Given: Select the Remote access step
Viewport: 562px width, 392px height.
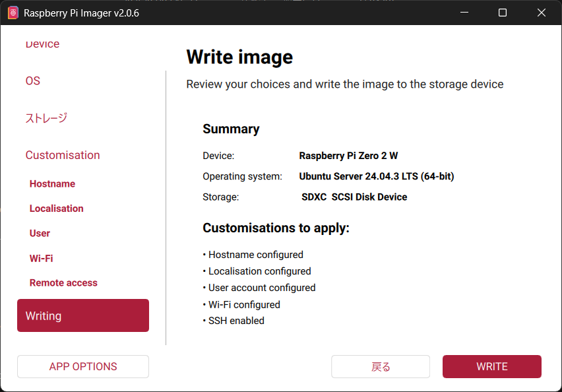Looking at the screenshot, I should coord(63,283).
